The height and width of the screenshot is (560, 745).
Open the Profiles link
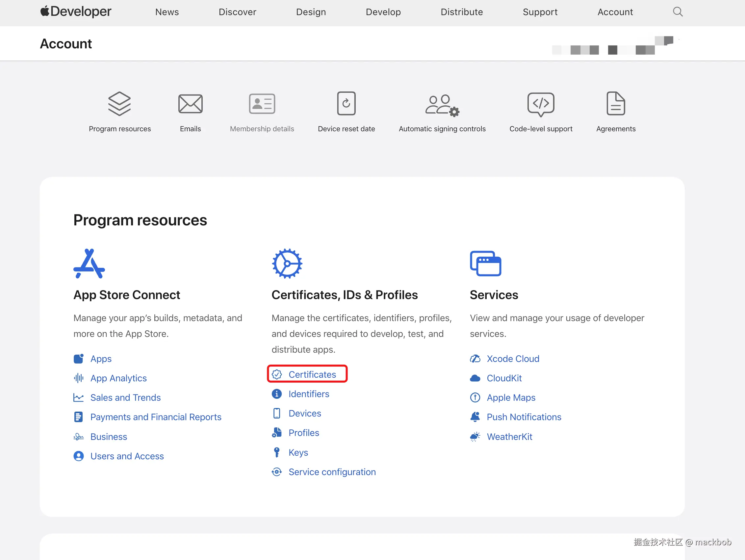[304, 433]
